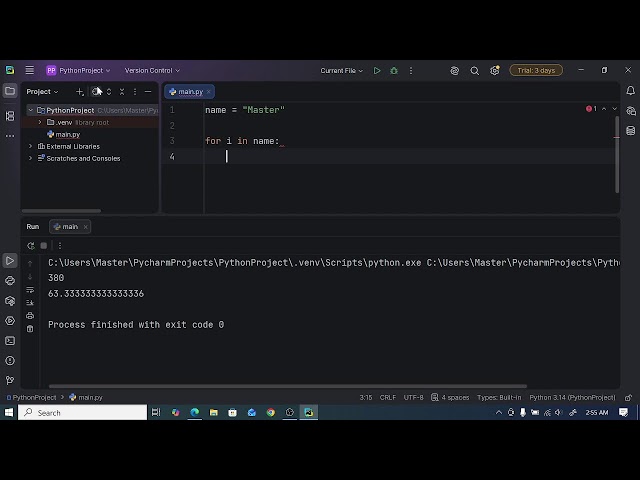640x480 pixels.
Task: Open Microsoft Edge from taskbar
Action: pos(195,412)
